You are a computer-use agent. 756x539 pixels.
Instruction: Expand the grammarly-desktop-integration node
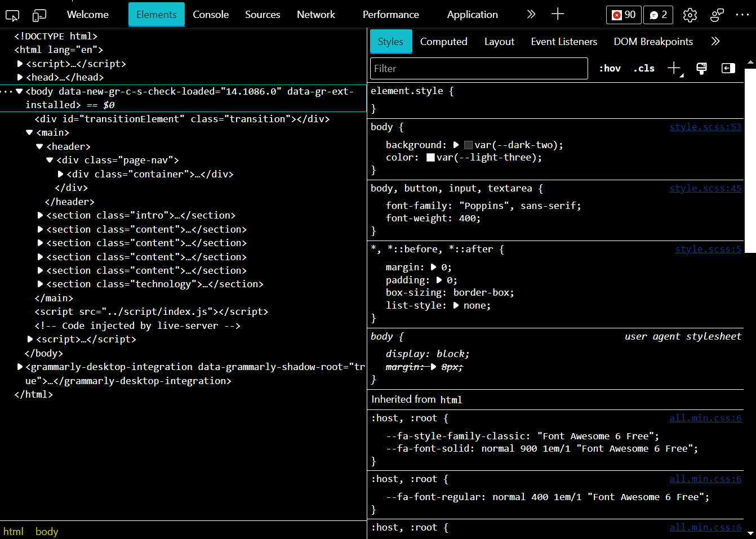20,367
